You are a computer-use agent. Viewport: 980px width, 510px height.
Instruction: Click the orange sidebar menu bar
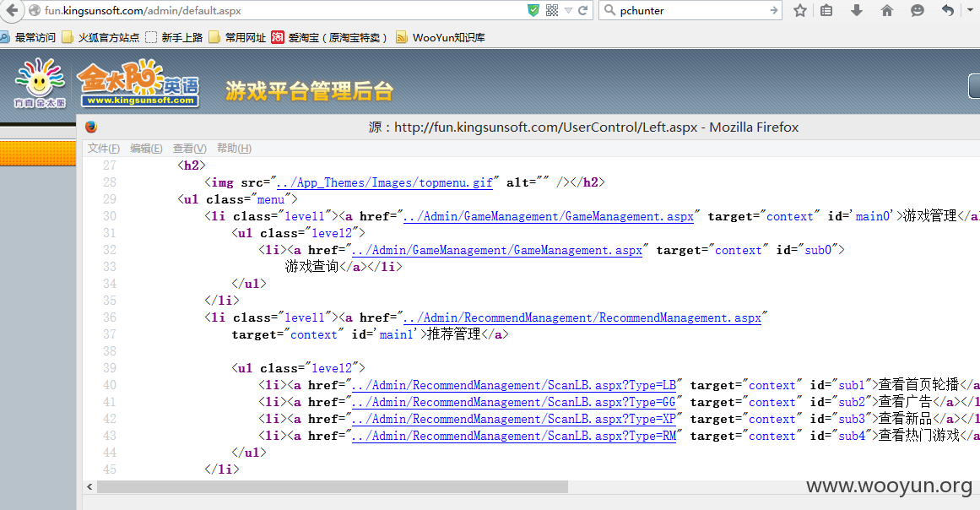[37, 153]
